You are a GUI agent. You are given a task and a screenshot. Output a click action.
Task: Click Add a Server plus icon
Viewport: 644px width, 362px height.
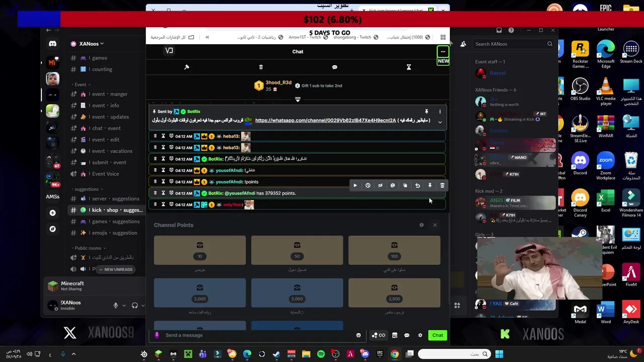52,213
